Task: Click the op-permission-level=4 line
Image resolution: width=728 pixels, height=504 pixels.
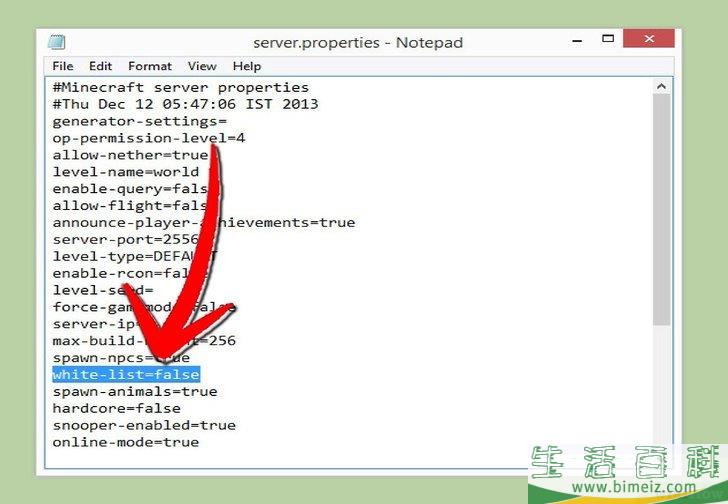Action: click(149, 138)
